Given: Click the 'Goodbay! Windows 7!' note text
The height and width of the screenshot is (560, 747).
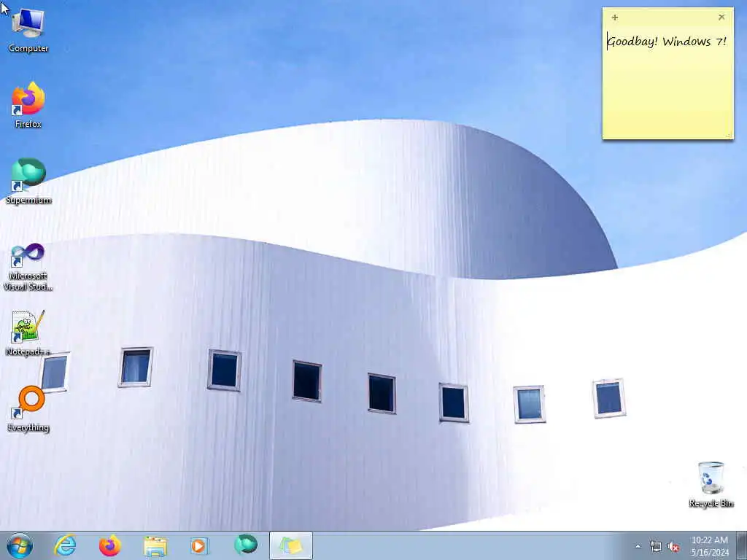Looking at the screenshot, I should (x=667, y=42).
